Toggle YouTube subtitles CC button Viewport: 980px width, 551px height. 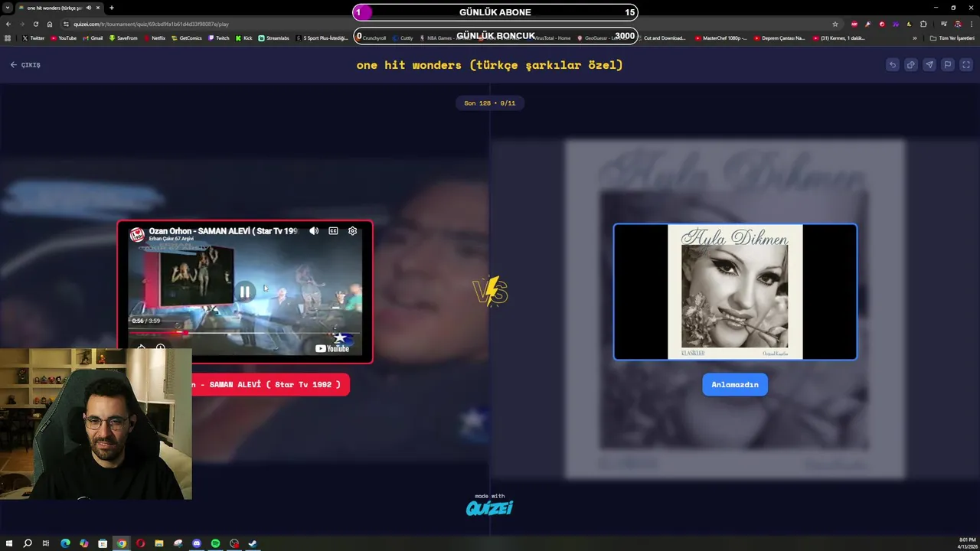coord(333,230)
